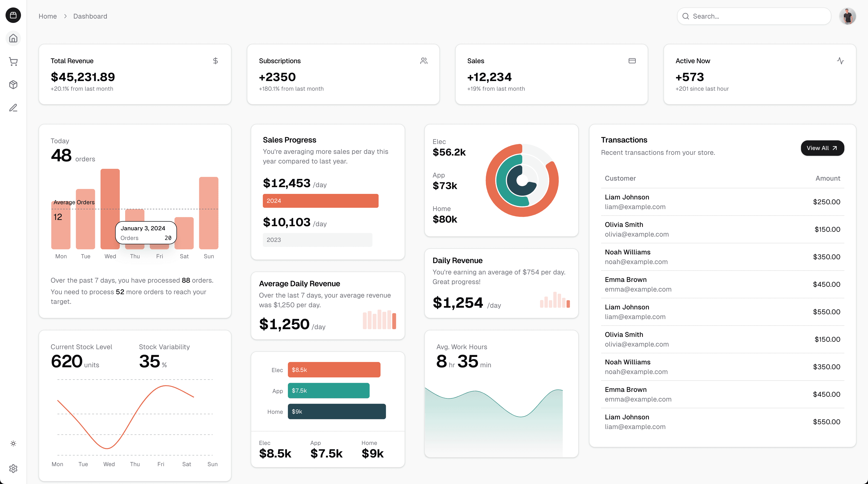Click the $12,453 /day sales figure
Viewport: 868px width, 484px height.
(295, 183)
